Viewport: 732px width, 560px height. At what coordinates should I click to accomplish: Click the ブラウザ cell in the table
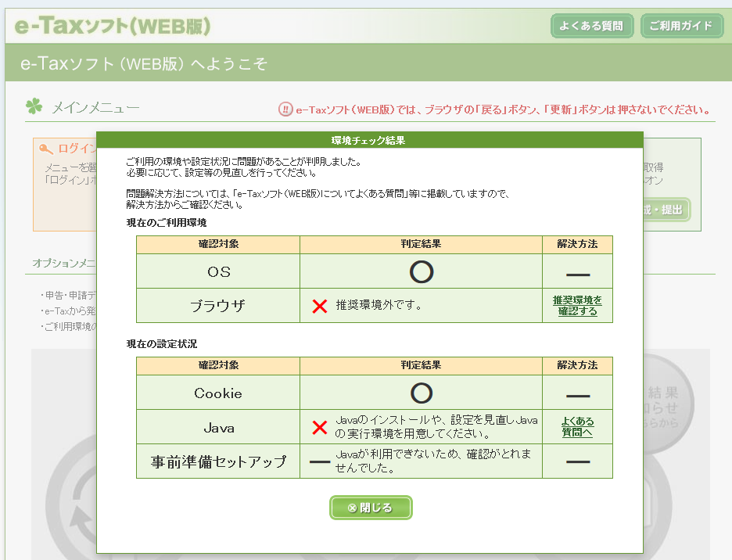tap(218, 306)
